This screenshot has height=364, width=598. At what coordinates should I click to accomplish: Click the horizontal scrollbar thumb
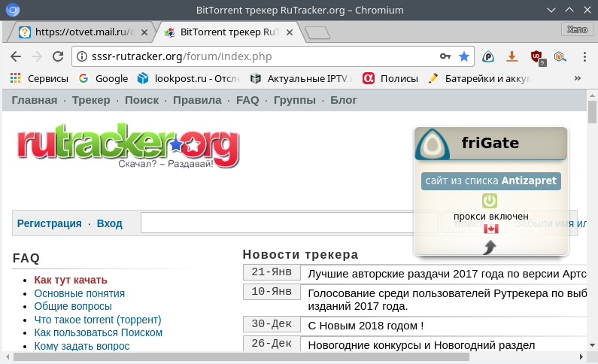coord(241,357)
